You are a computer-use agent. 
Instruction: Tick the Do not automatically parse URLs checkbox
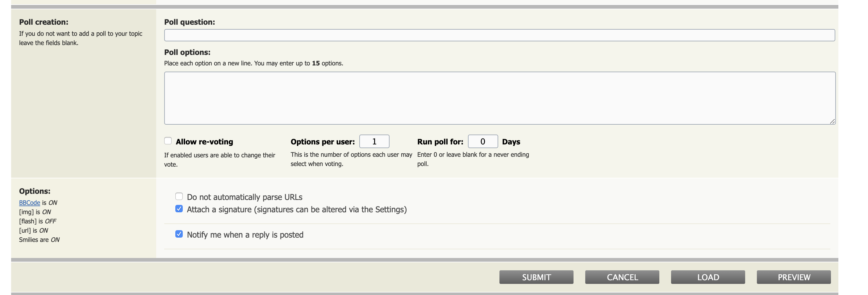click(179, 196)
